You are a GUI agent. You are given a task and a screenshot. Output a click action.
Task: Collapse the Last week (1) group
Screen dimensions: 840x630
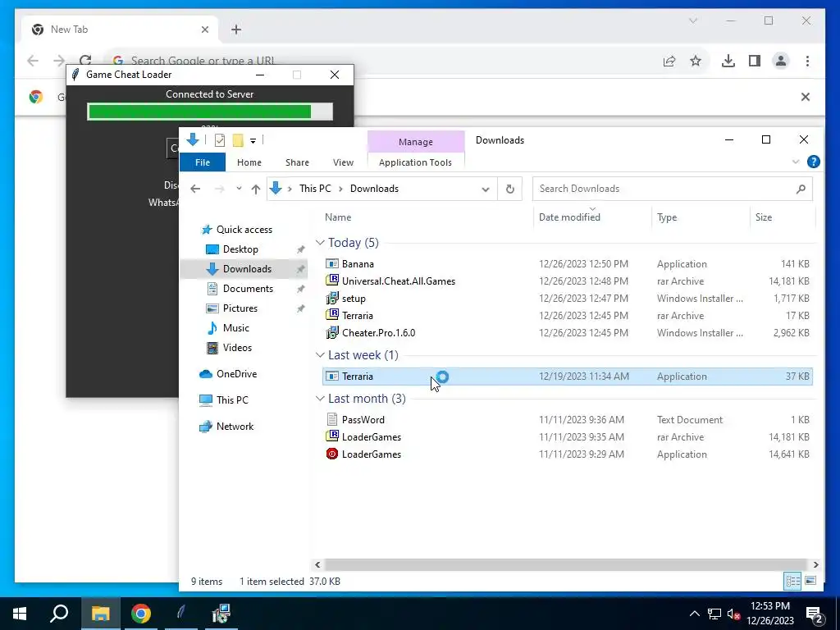coord(321,355)
